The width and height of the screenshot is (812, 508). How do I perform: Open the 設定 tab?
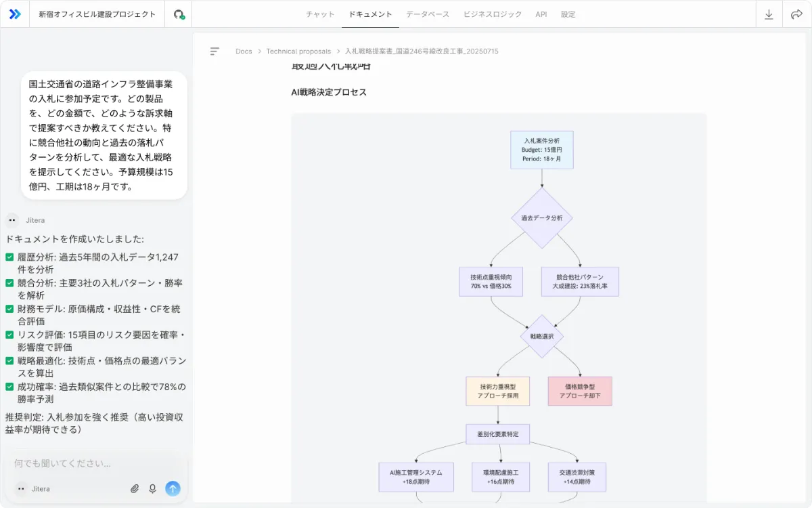(x=568, y=14)
